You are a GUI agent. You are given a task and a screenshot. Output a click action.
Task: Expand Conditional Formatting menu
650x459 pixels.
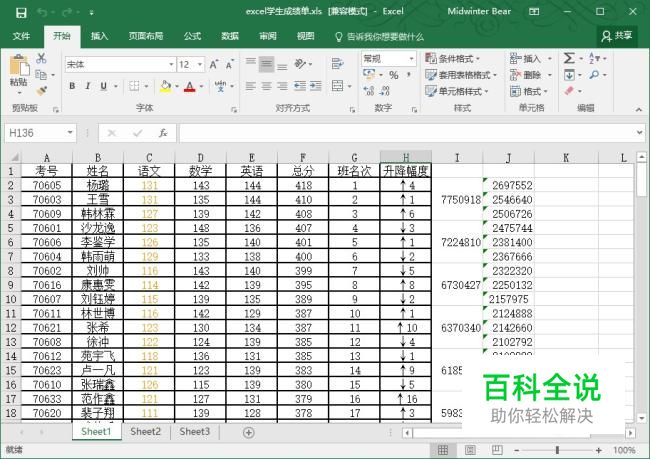(x=453, y=59)
